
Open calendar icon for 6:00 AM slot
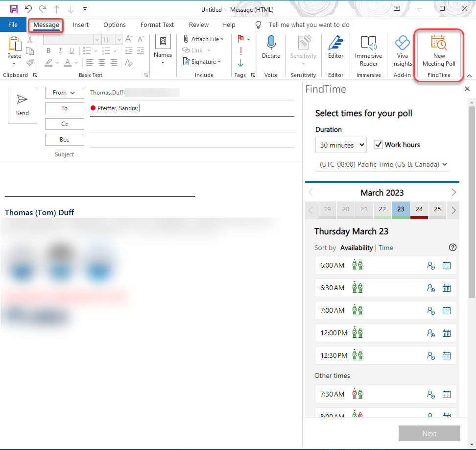click(x=446, y=265)
